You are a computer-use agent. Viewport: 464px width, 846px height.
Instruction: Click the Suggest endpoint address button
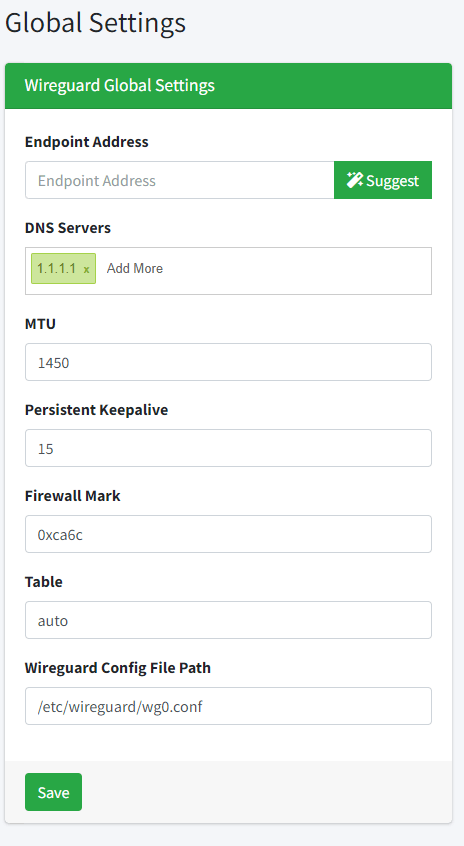click(x=383, y=180)
